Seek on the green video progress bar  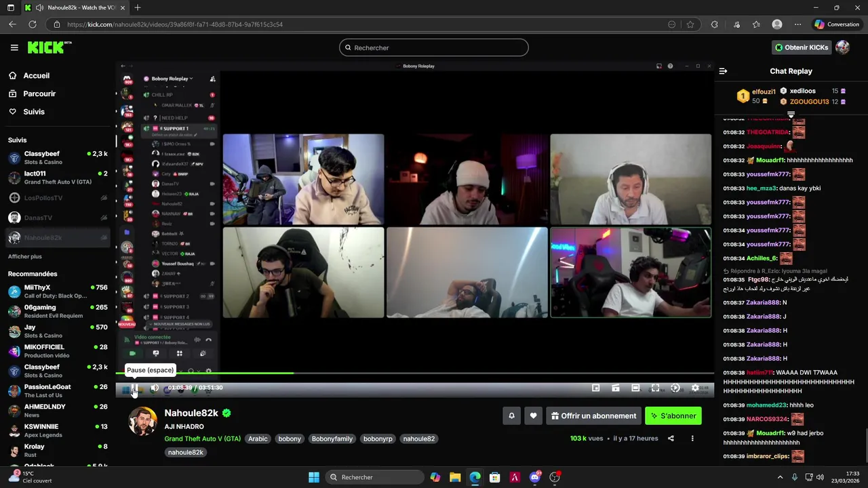pyautogui.click(x=415, y=373)
